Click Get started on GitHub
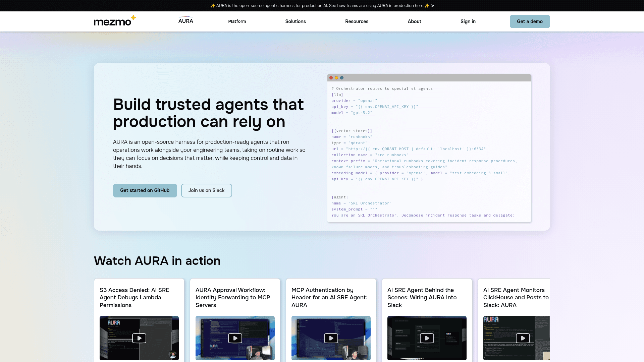The height and width of the screenshot is (362, 644). tap(145, 190)
